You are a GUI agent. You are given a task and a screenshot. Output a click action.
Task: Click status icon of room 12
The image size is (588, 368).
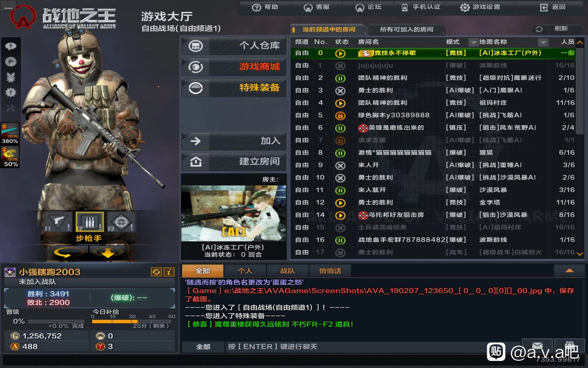click(340, 203)
